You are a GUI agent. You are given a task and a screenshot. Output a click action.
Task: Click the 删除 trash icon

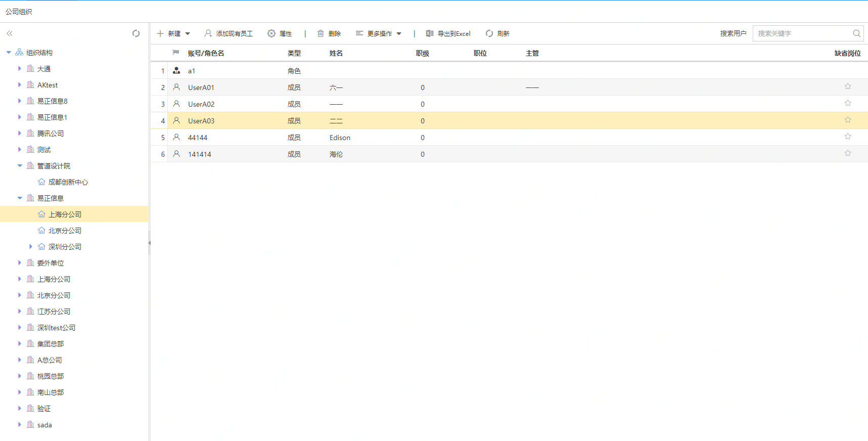[321, 33]
